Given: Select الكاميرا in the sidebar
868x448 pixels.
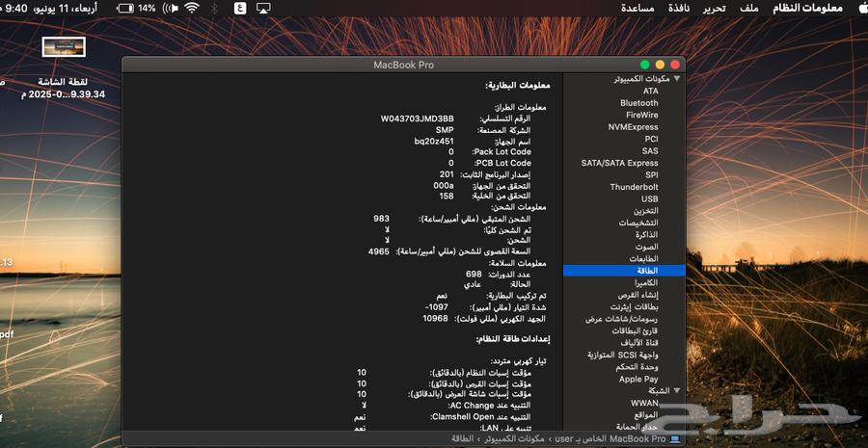Looking at the screenshot, I should [x=646, y=282].
